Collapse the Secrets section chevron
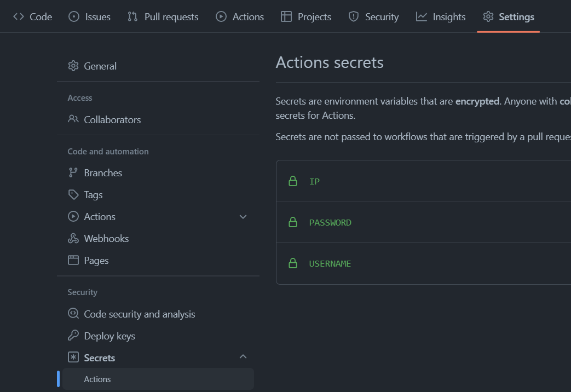The image size is (571, 392). (x=243, y=357)
